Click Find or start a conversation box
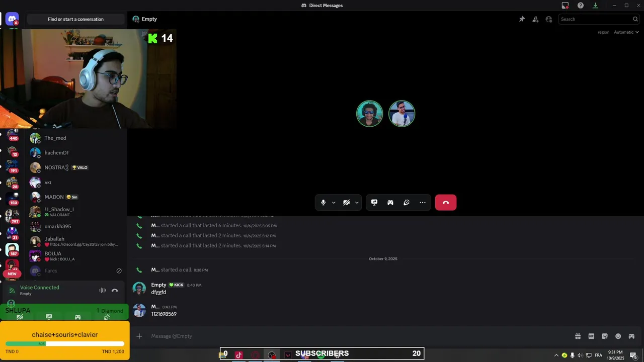 point(75,19)
